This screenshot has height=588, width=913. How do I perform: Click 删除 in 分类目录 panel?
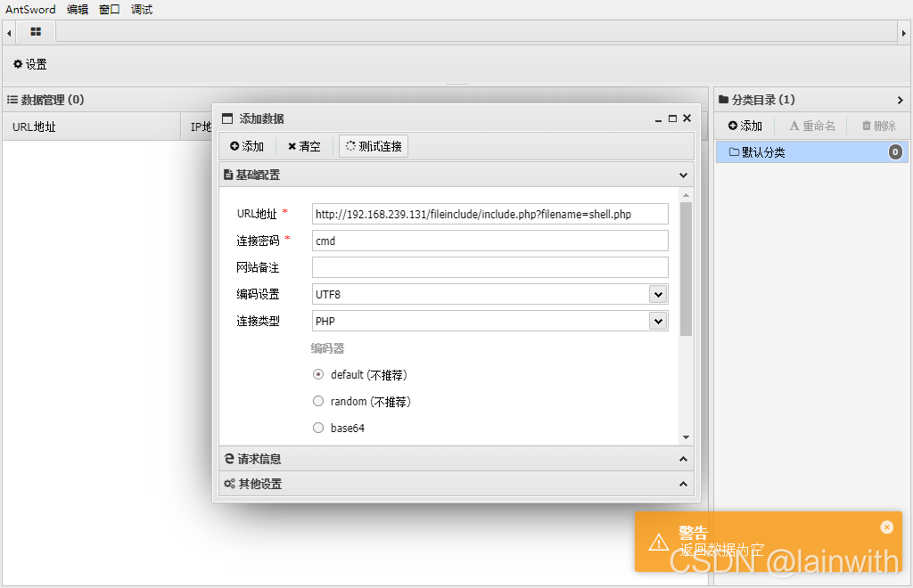878,126
